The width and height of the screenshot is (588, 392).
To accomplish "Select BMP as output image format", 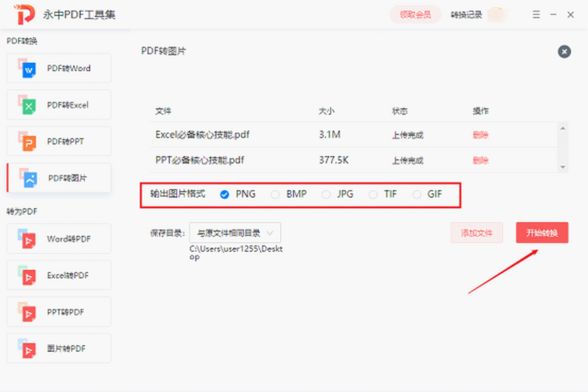I will pyautogui.click(x=275, y=194).
